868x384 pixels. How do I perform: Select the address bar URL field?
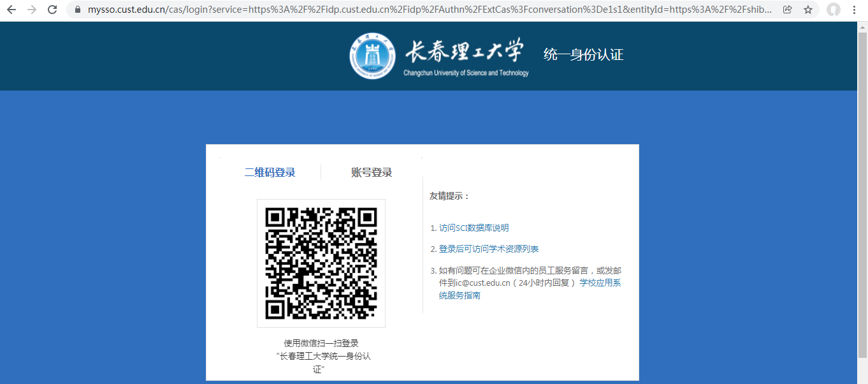coord(431,10)
